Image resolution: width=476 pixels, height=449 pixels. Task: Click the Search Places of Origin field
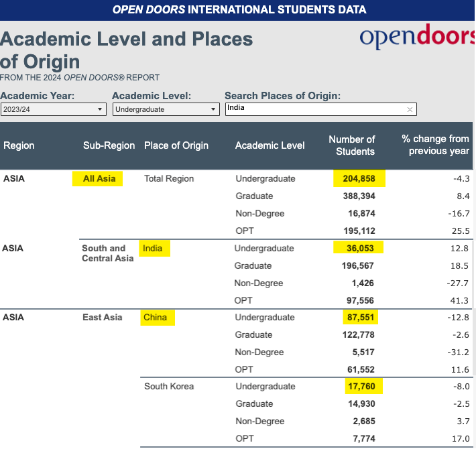(315, 109)
